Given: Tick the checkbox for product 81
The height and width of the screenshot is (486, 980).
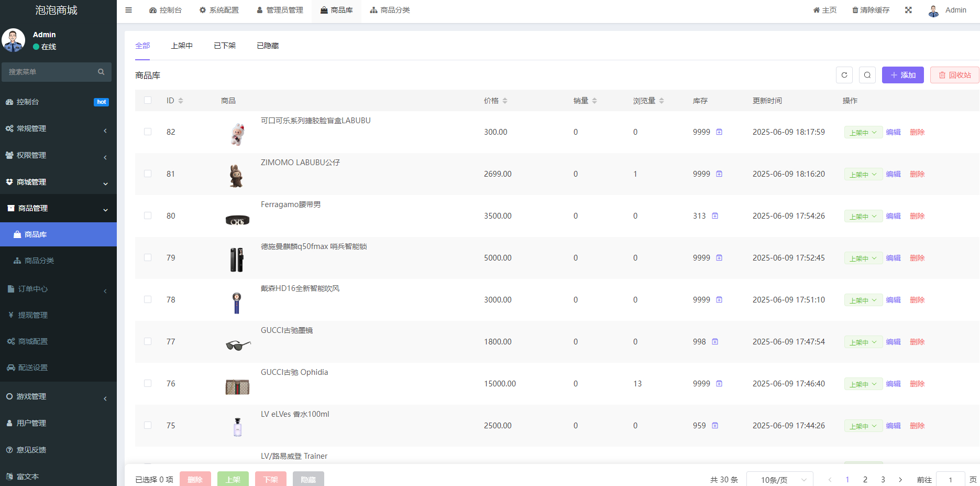Looking at the screenshot, I should (x=148, y=174).
